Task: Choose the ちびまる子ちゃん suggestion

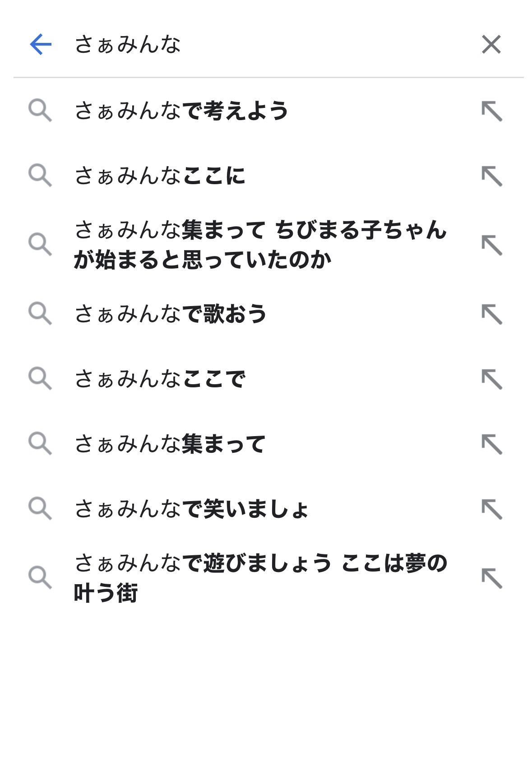Action: pyautogui.click(x=260, y=244)
